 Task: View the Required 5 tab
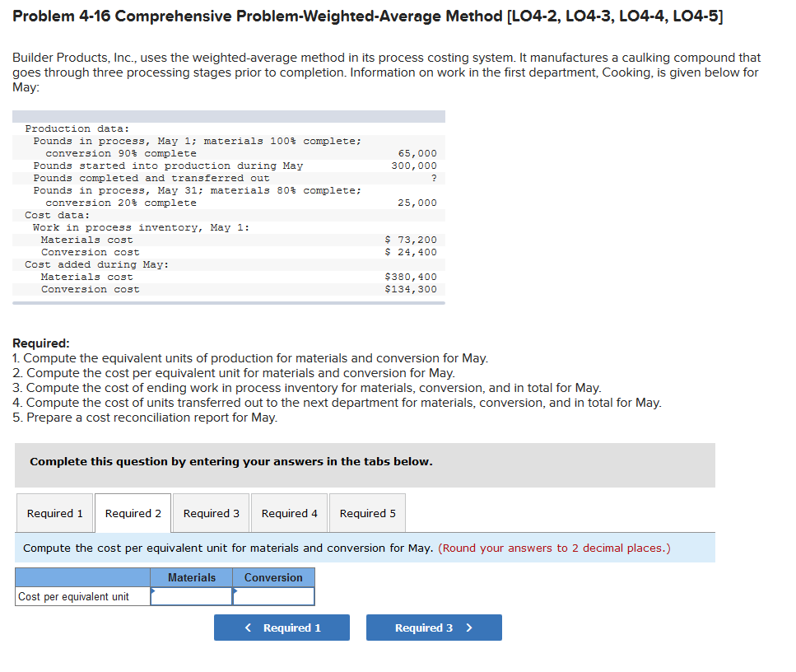(367, 512)
